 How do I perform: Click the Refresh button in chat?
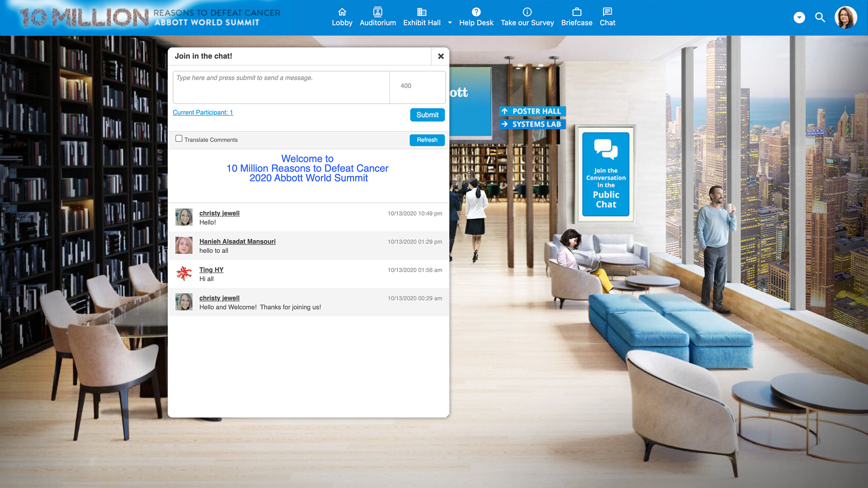coord(427,140)
